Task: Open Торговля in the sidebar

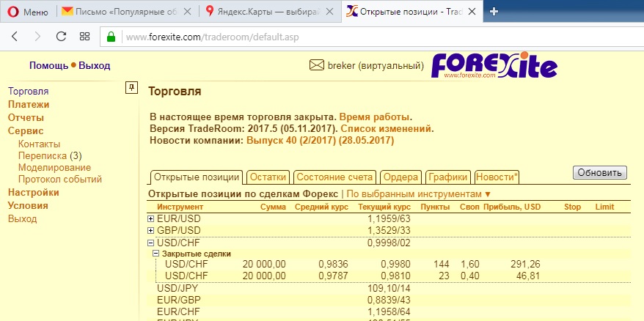Action: point(29,91)
